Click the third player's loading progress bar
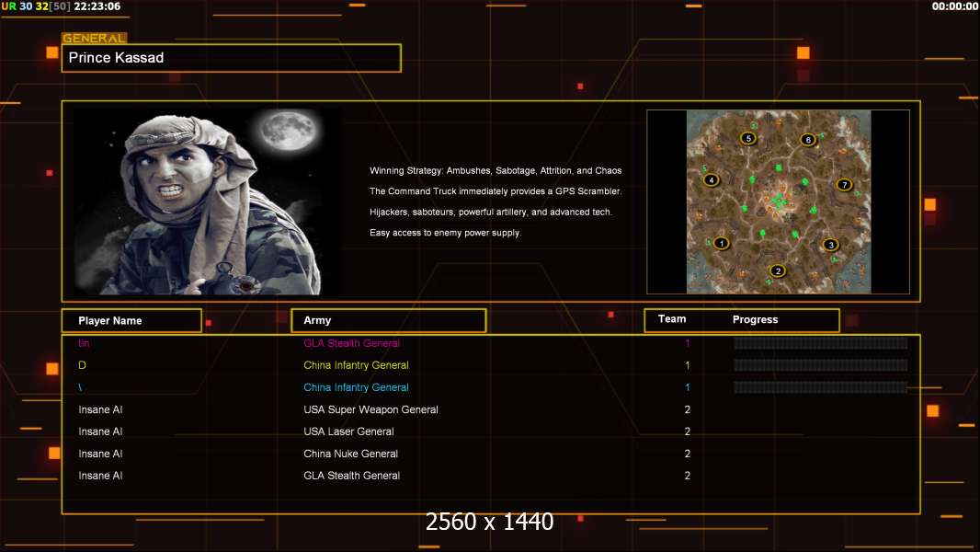 tap(821, 387)
